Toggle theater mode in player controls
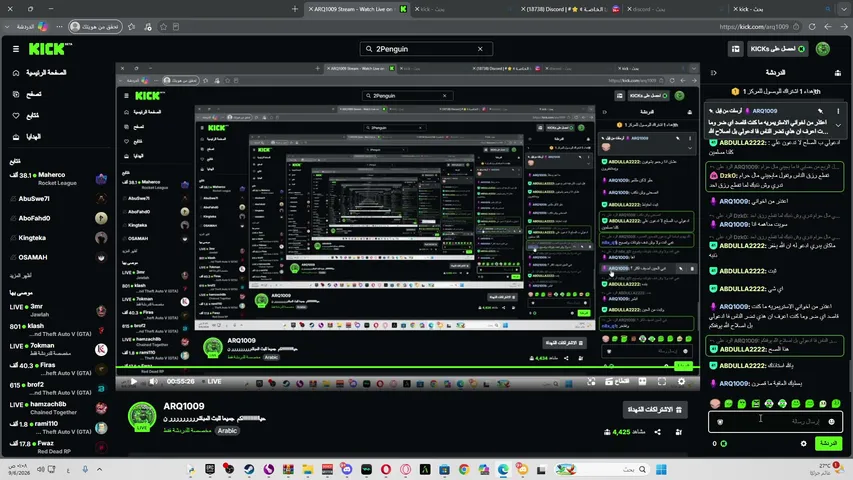 click(642, 381)
